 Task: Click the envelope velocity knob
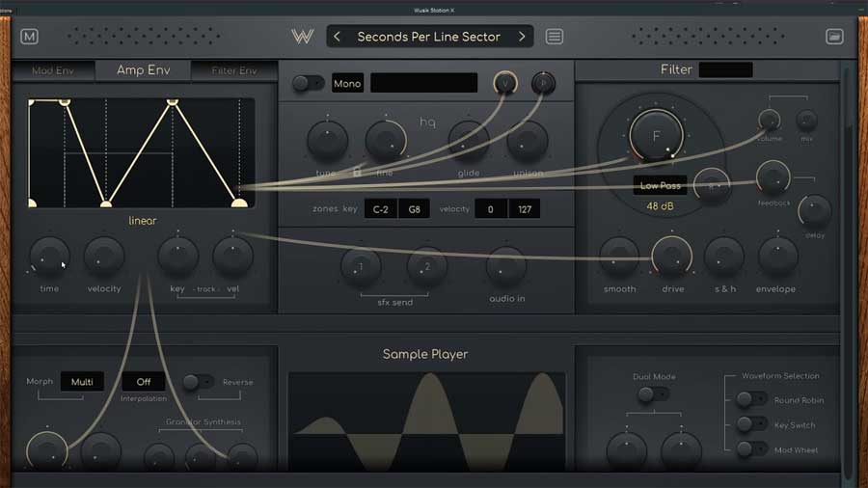[103, 257]
